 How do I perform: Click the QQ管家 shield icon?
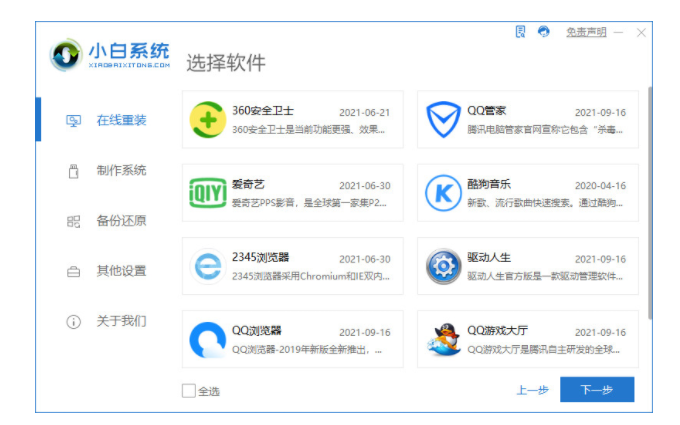click(443, 120)
